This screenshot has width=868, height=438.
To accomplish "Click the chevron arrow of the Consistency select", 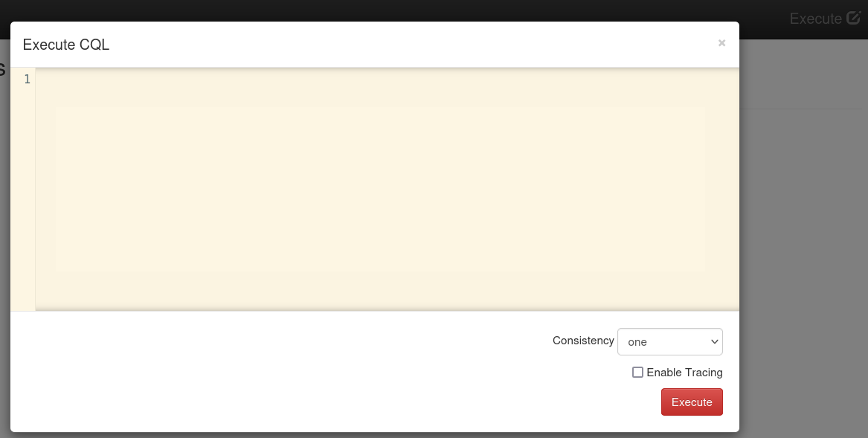I will pos(714,341).
